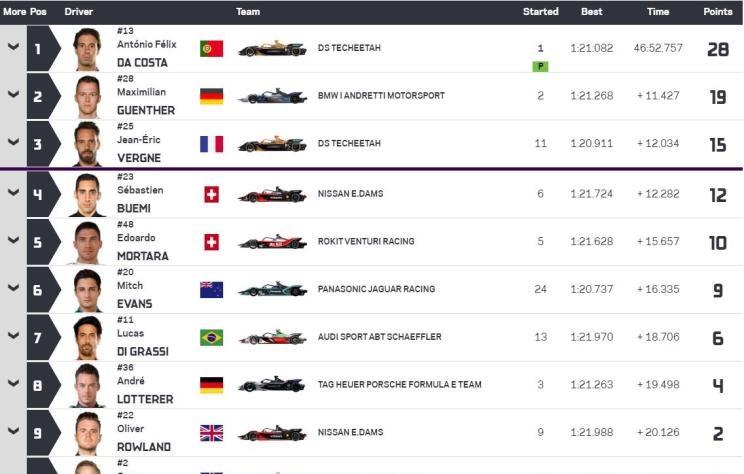Open the BMW I ANDRETTI MOTORSPORT team link
The width and height of the screenshot is (744, 474).
[x=381, y=96]
